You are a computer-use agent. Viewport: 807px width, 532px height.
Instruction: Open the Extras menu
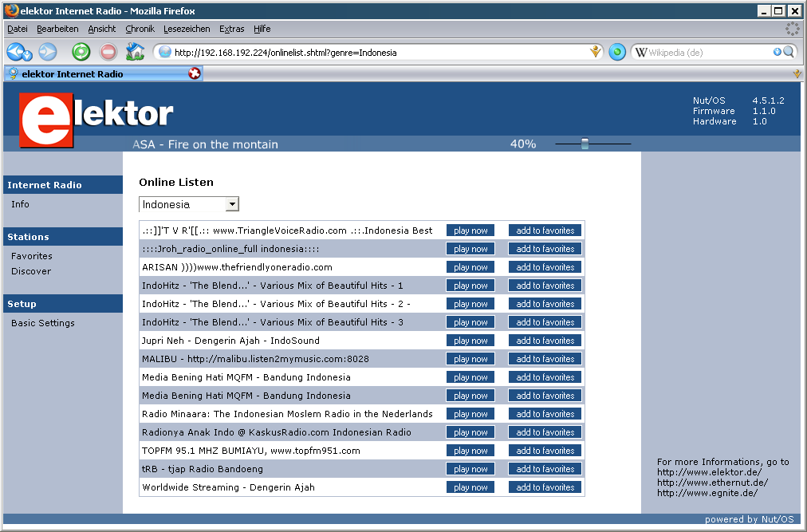click(x=231, y=29)
